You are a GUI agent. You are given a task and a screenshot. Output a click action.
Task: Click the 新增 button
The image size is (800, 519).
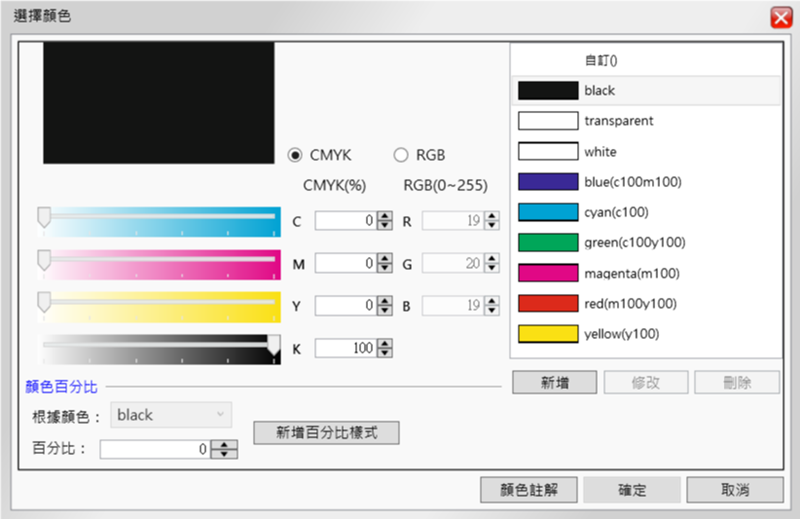555,382
